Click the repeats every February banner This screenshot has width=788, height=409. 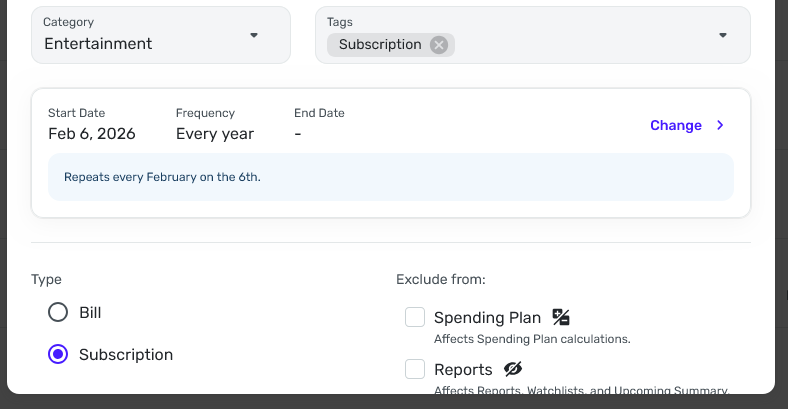point(390,177)
